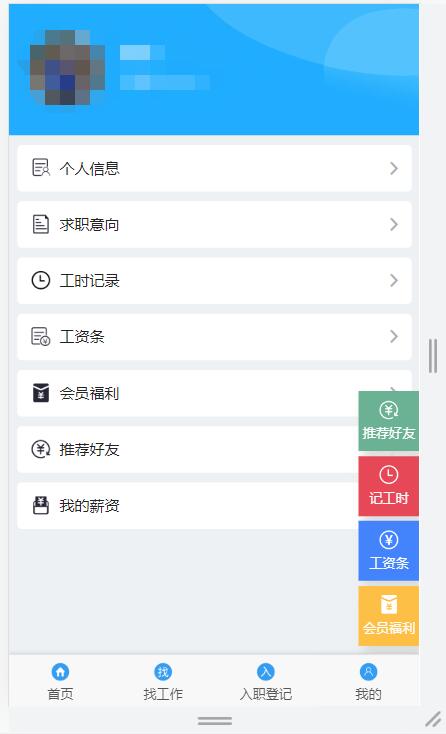The height and width of the screenshot is (734, 446).
Task: Tap the yellow 会员福利 floating button
Action: tap(388, 616)
